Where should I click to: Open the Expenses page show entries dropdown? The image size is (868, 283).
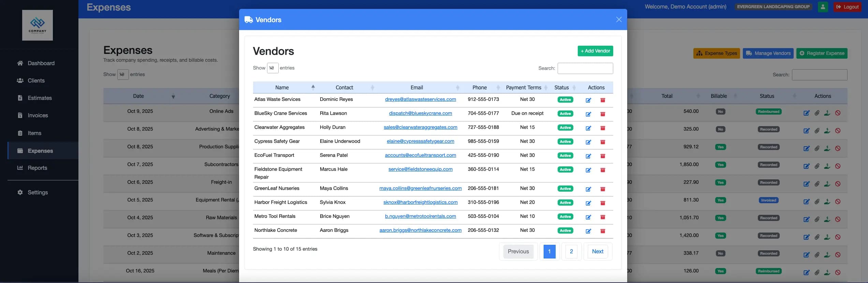click(123, 74)
